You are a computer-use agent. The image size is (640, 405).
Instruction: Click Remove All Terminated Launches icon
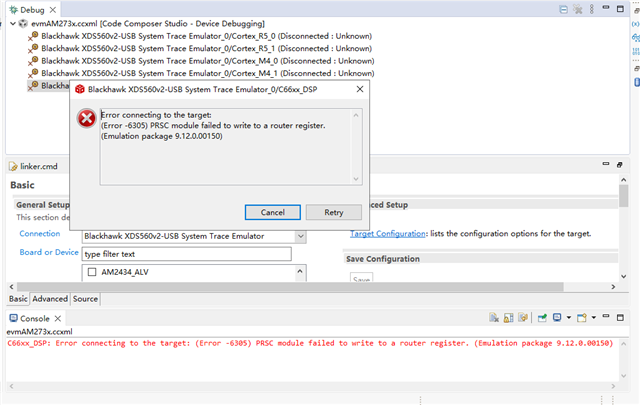(x=578, y=9)
